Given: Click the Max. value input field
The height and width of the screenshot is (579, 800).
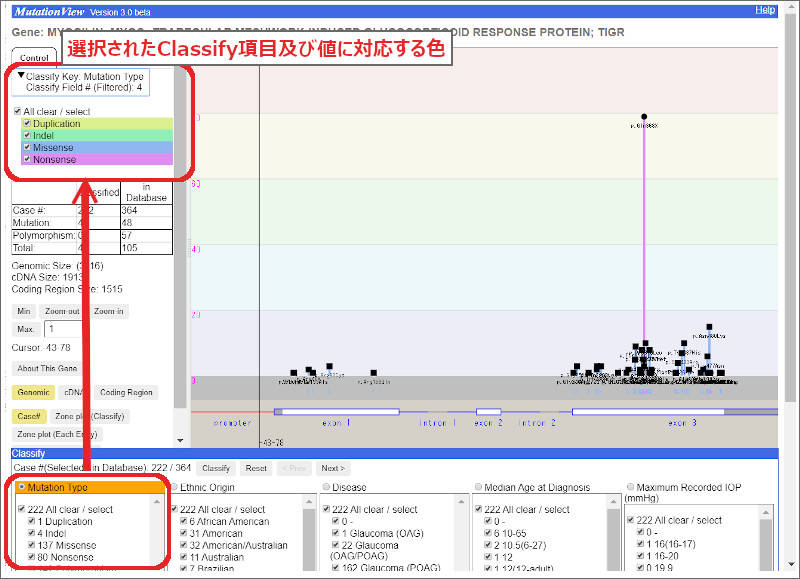Looking at the screenshot, I should [63, 329].
